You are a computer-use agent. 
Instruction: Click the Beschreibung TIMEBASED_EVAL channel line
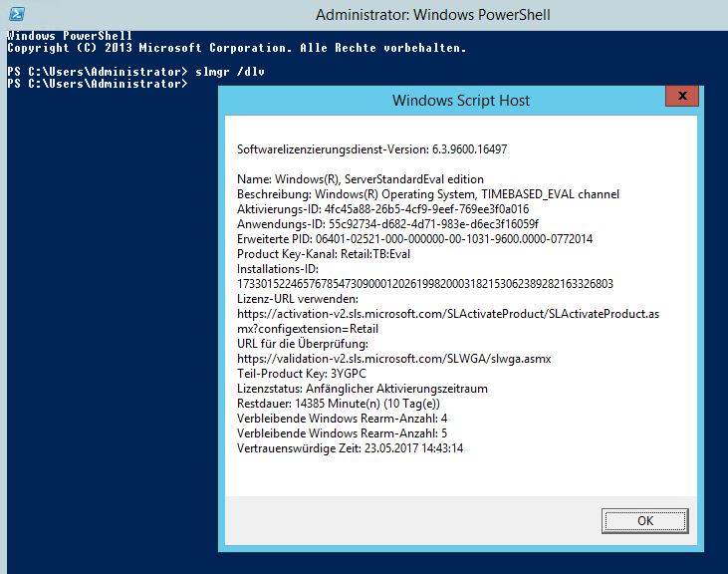point(428,194)
